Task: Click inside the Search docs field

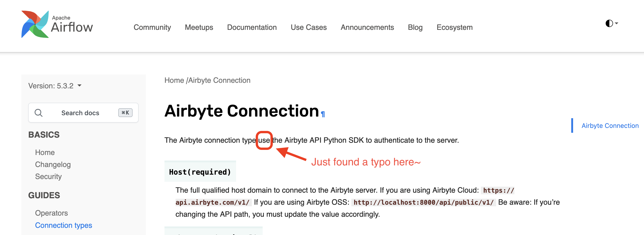Action: (80, 113)
